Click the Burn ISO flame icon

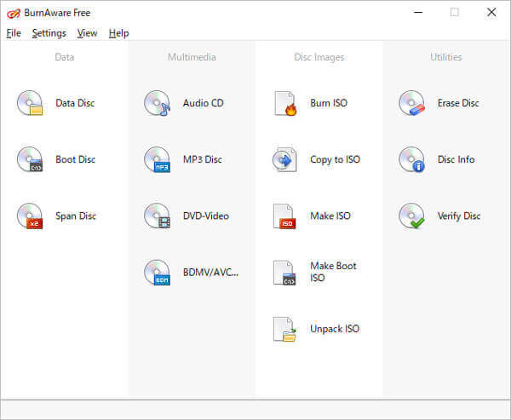(x=284, y=103)
